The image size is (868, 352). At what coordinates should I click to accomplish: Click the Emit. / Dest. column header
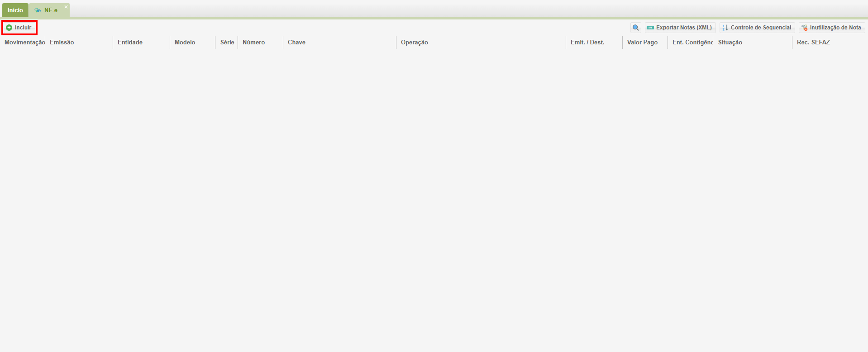587,42
